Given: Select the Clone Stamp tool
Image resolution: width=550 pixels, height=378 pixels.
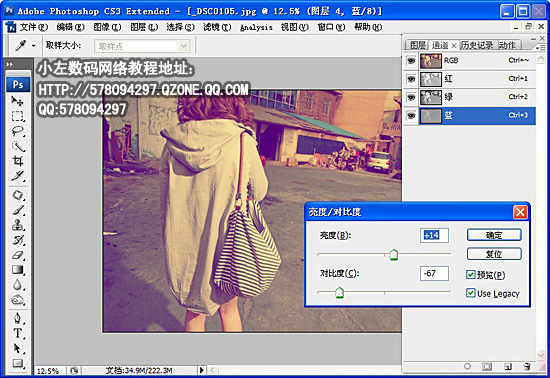Looking at the screenshot, I should pyautogui.click(x=18, y=225).
